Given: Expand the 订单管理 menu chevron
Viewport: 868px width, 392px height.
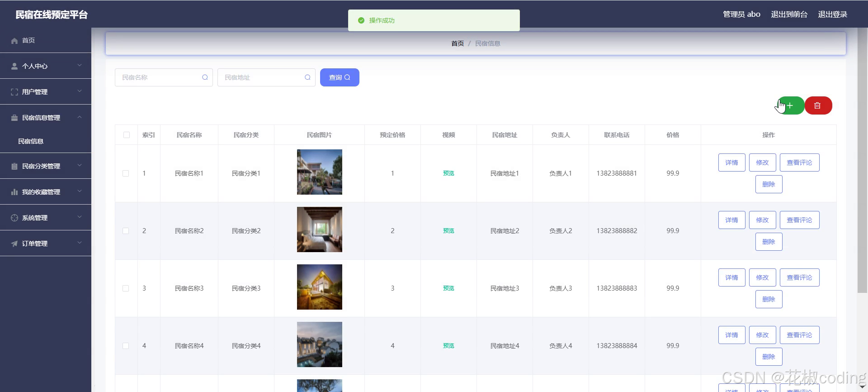Looking at the screenshot, I should 80,243.
